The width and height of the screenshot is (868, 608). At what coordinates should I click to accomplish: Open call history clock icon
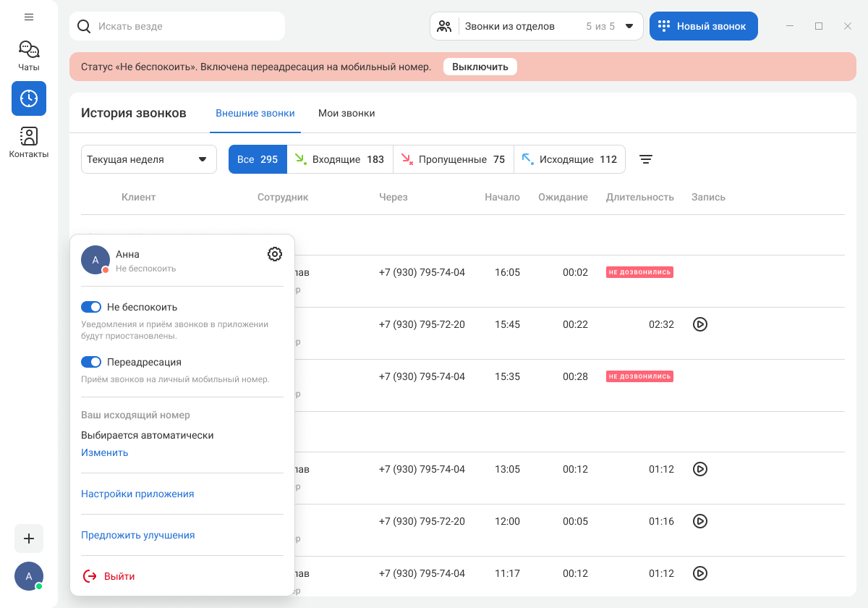[29, 98]
